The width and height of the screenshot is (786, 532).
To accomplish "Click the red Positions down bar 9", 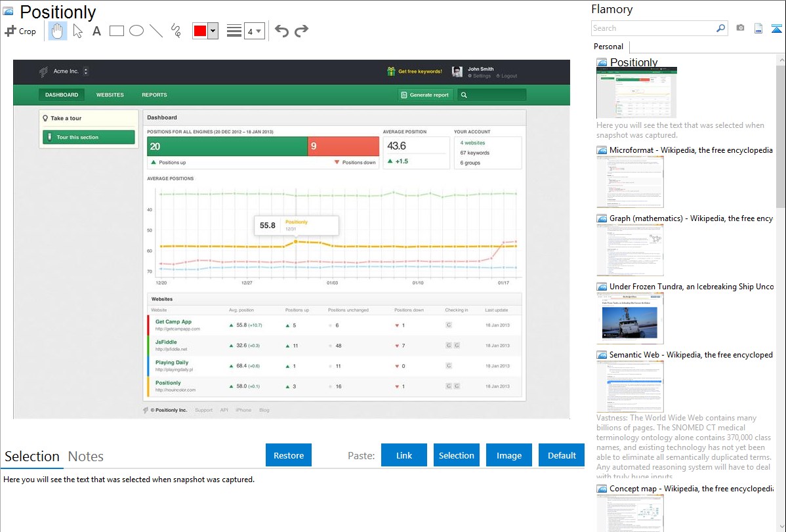I will coord(343,146).
